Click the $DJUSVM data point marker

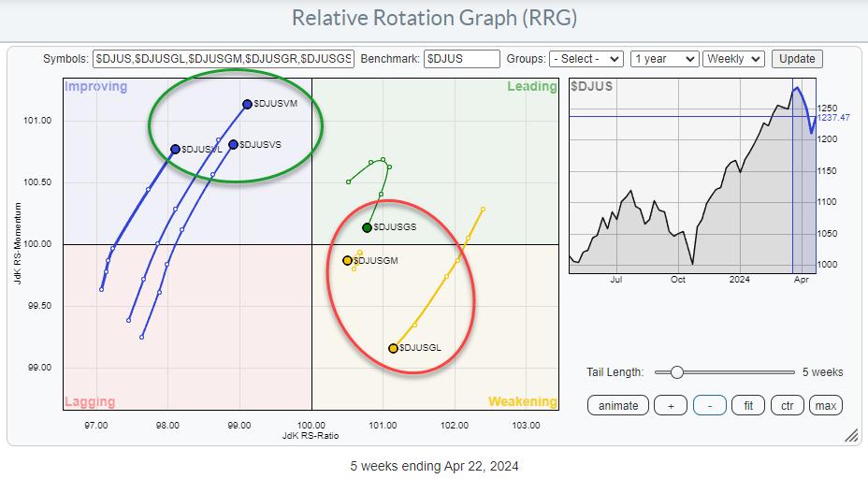[247, 105]
